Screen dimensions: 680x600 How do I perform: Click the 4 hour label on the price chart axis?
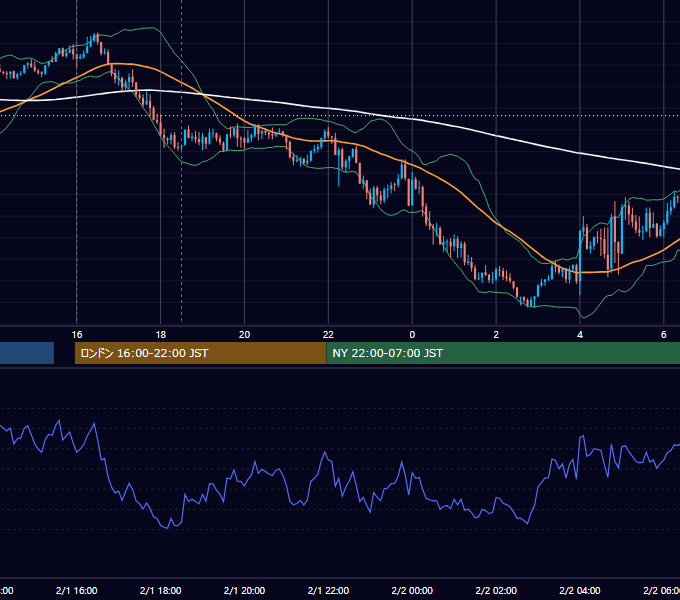[x=580, y=335]
